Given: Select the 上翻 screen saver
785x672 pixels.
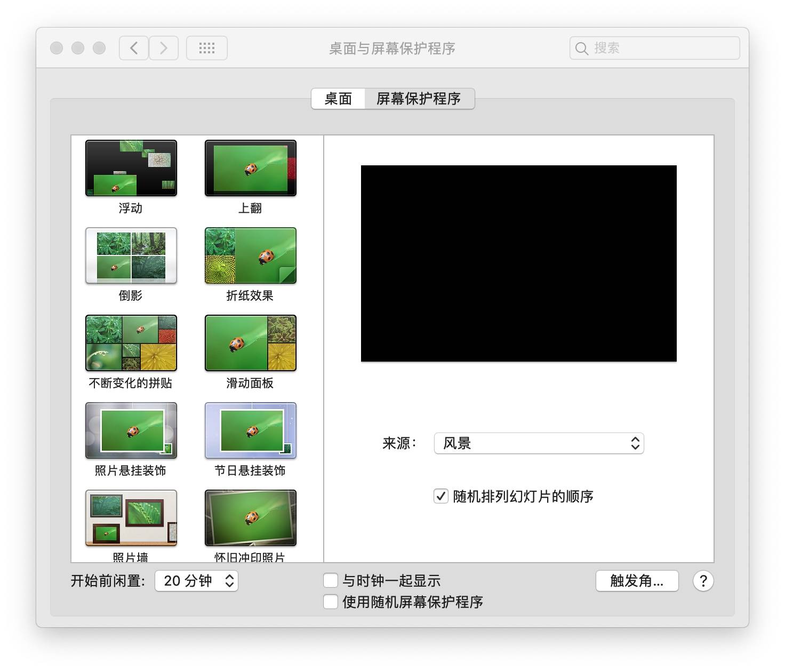Looking at the screenshot, I should [250, 168].
